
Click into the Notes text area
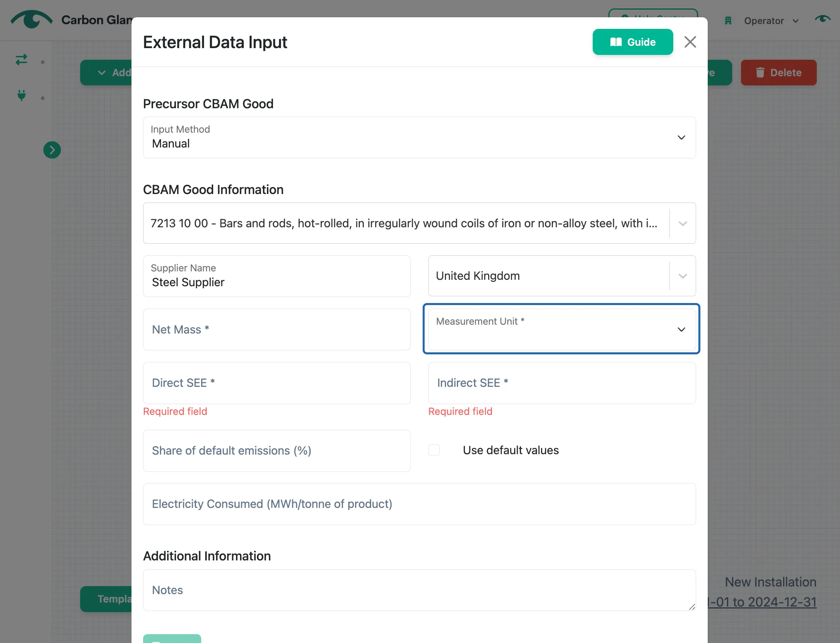click(x=419, y=590)
